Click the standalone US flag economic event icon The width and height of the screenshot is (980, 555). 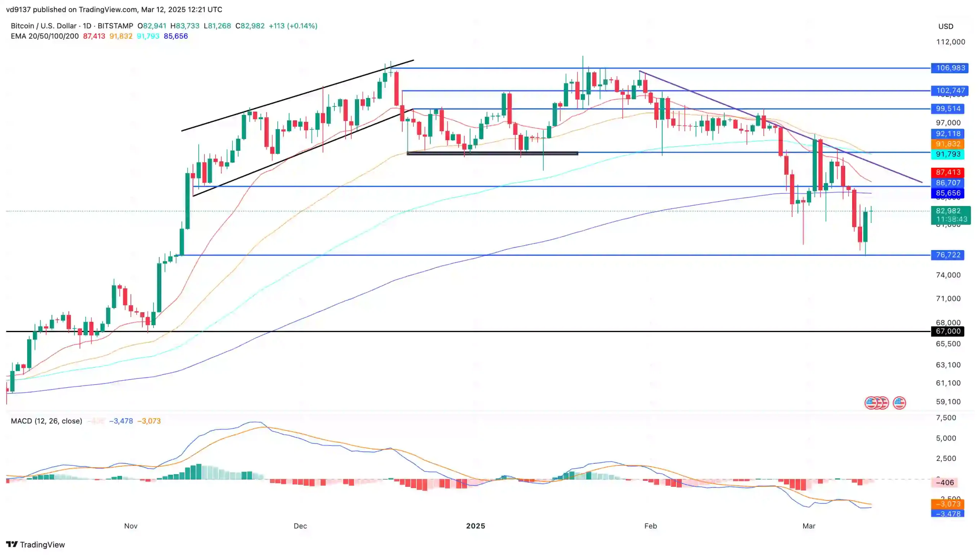[x=899, y=403]
